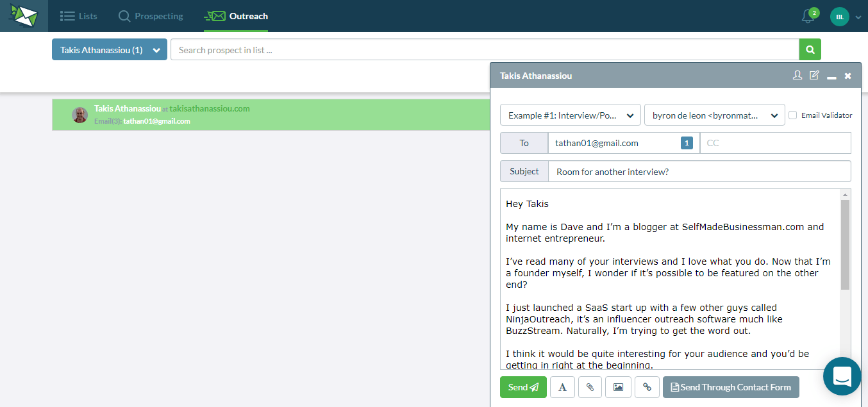Click Send Through Contact Form

point(731,387)
